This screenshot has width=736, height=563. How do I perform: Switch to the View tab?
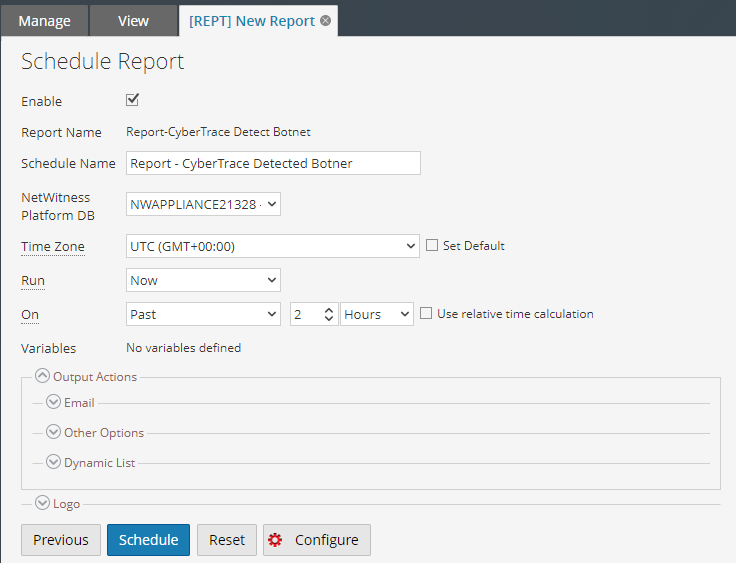point(133,21)
